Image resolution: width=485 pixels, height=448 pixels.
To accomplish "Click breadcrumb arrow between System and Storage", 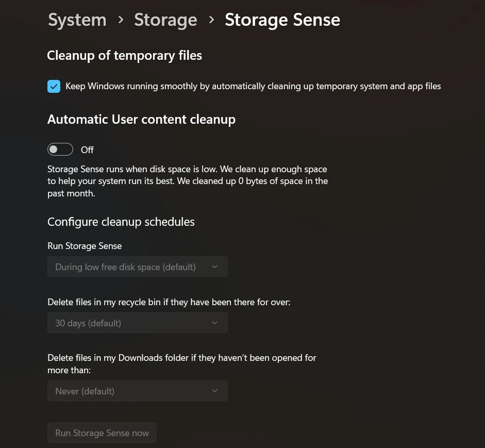I will pyautogui.click(x=120, y=21).
